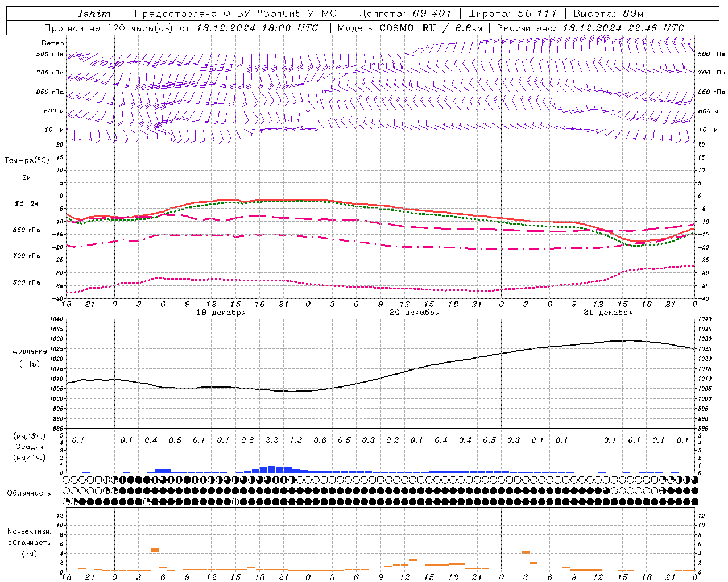Click the 'Конвективн.' convective cloud label
Image resolution: width=728 pixels, height=582 pixels.
[x=30, y=531]
